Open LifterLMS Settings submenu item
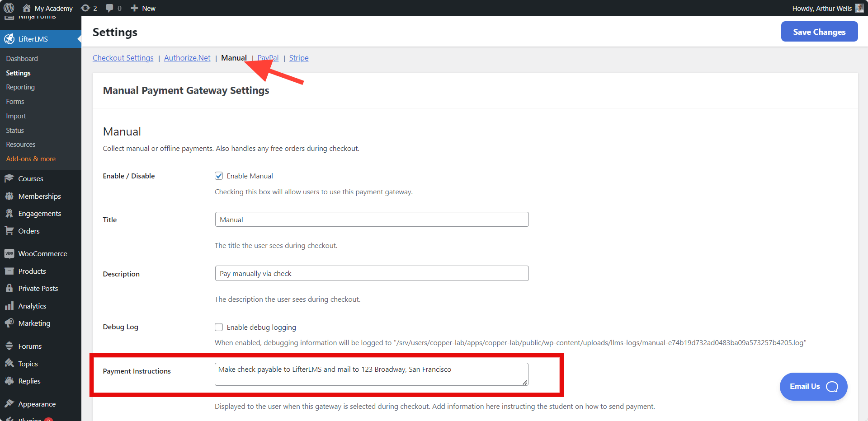 click(x=19, y=73)
